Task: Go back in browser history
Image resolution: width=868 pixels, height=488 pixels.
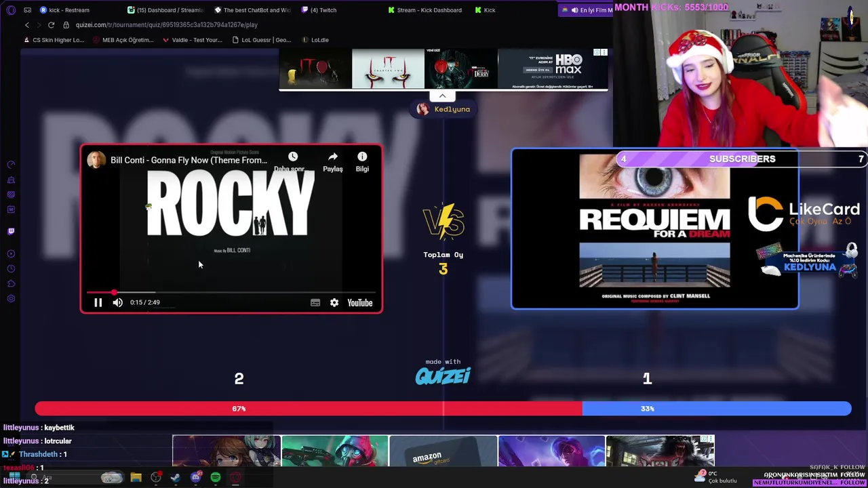Action: (27, 25)
